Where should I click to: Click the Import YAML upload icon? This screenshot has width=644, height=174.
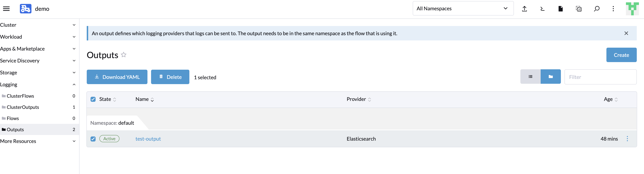coord(525,8)
